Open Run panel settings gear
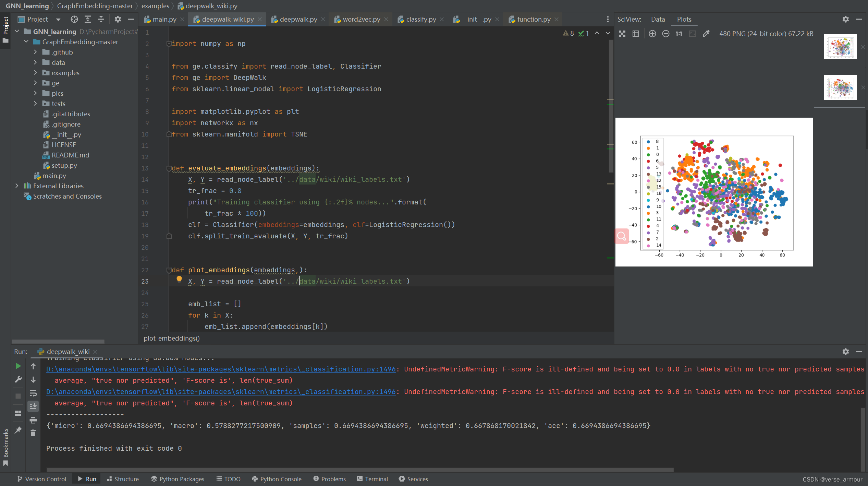The height and width of the screenshot is (486, 868). pyautogui.click(x=846, y=352)
